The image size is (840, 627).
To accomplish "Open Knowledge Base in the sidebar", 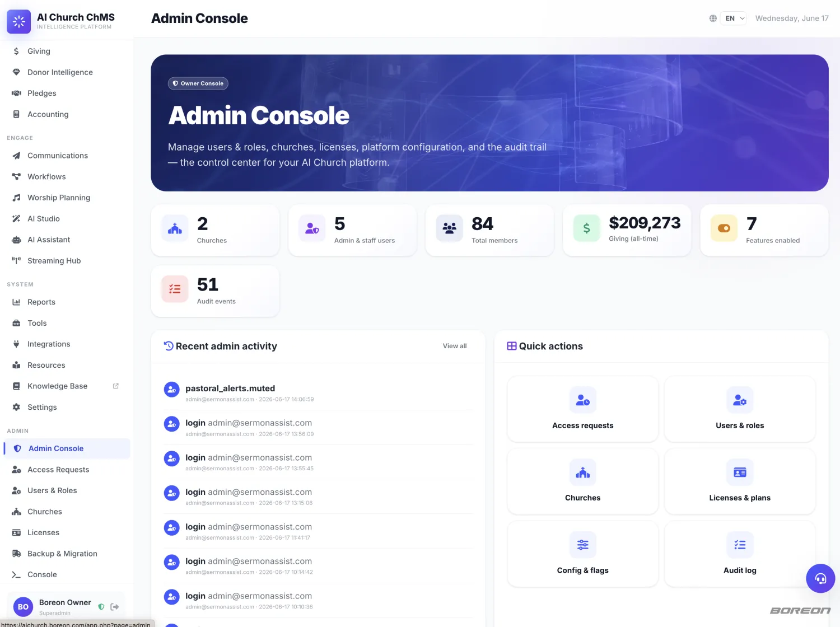I will coord(67,386).
